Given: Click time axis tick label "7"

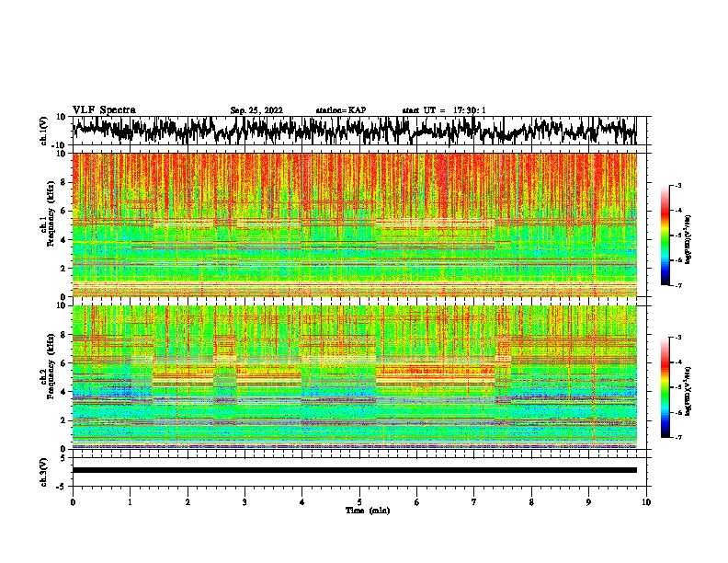Looking at the screenshot, I should tap(474, 502).
